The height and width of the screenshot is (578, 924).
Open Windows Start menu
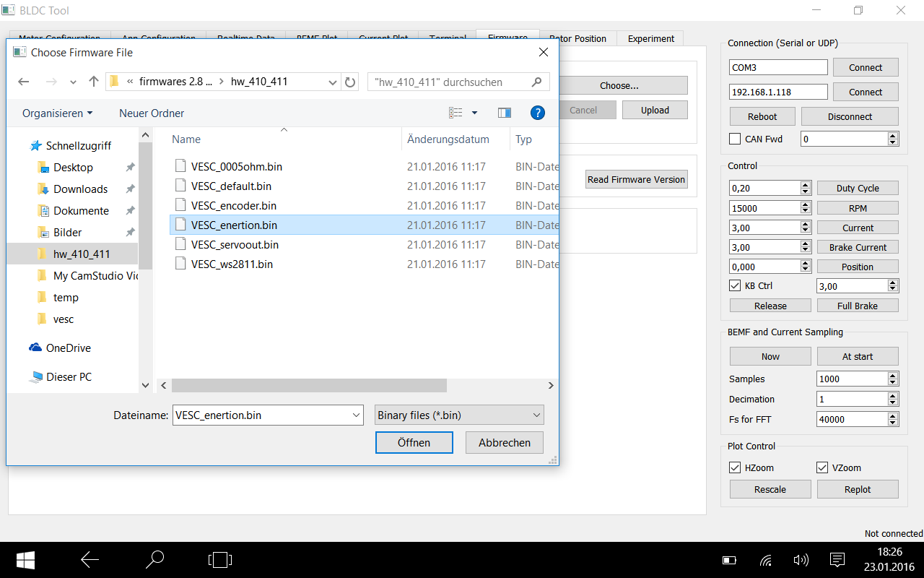tap(26, 560)
